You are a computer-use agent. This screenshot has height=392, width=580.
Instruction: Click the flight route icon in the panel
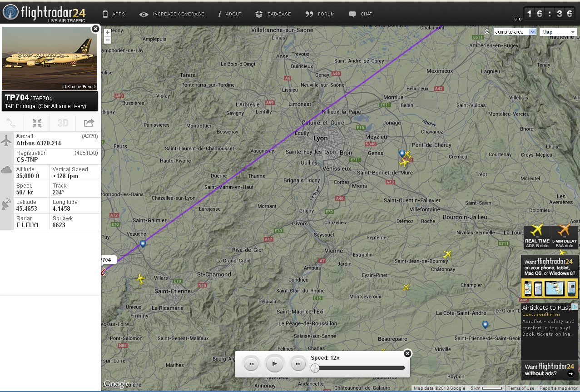tap(12, 123)
